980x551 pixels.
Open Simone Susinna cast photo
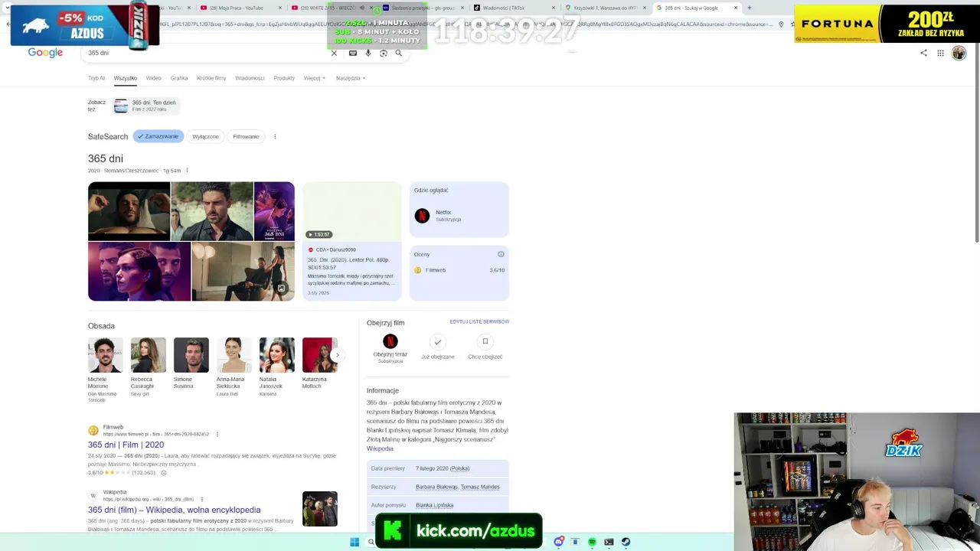(191, 355)
